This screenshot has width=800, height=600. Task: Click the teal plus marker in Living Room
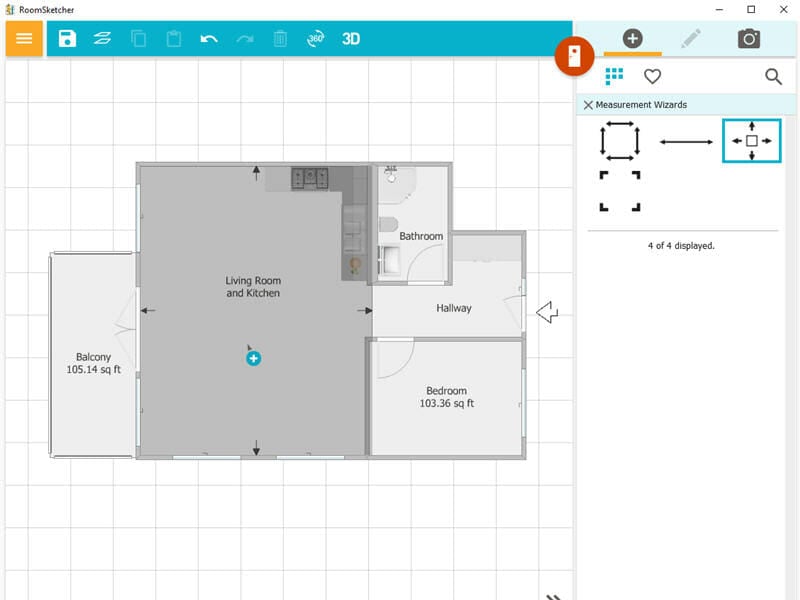tap(252, 357)
